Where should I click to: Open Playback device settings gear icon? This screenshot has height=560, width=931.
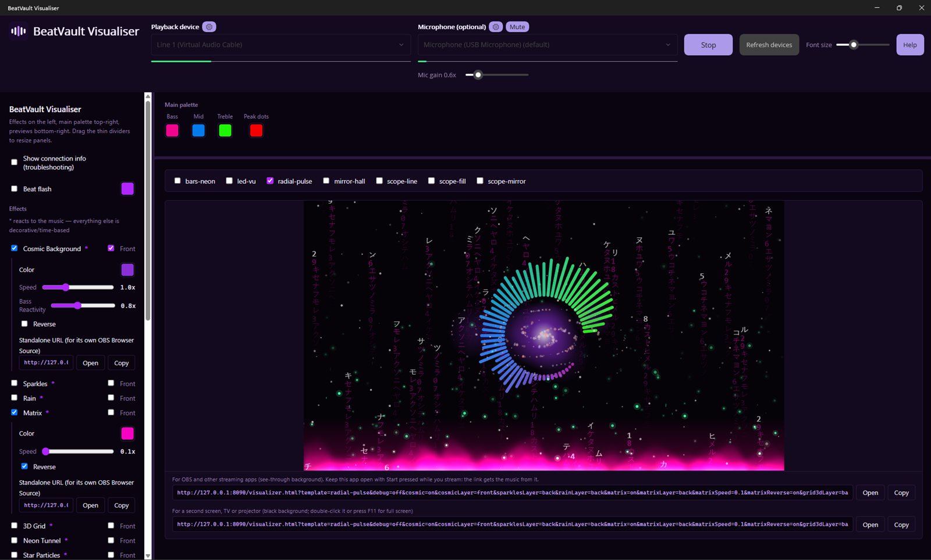(209, 27)
